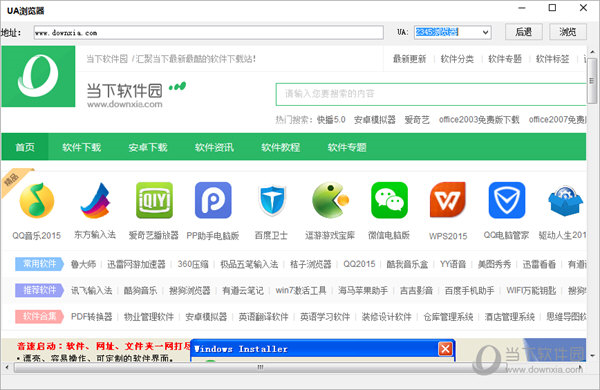
Task: Open the 桔子浏览器 link
Action: click(311, 264)
